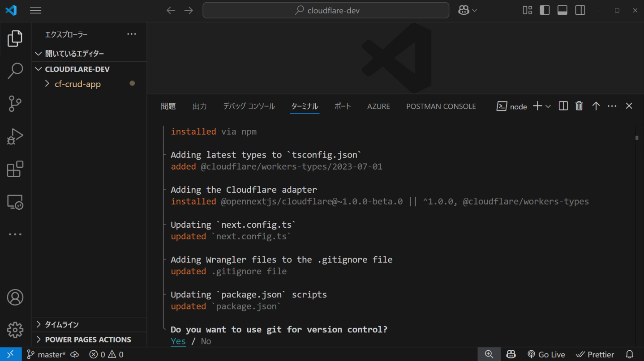Screen dimensions: 644x361
Task: Go back with the left arrow
Action: [x=171, y=10]
